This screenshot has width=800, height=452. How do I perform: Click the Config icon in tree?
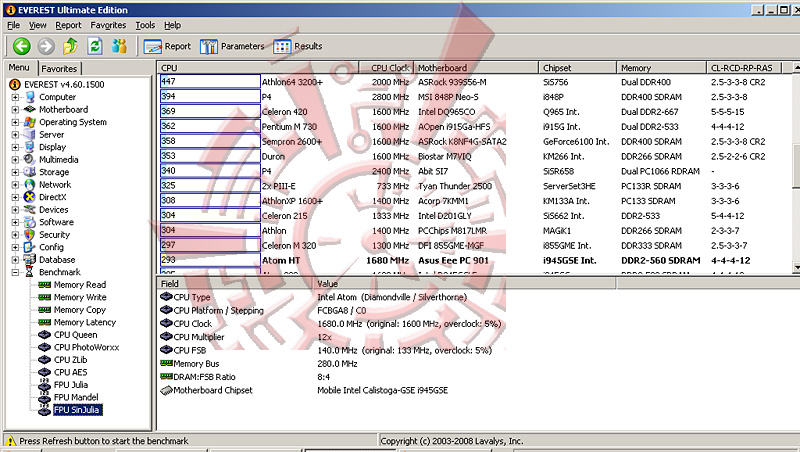coord(30,247)
